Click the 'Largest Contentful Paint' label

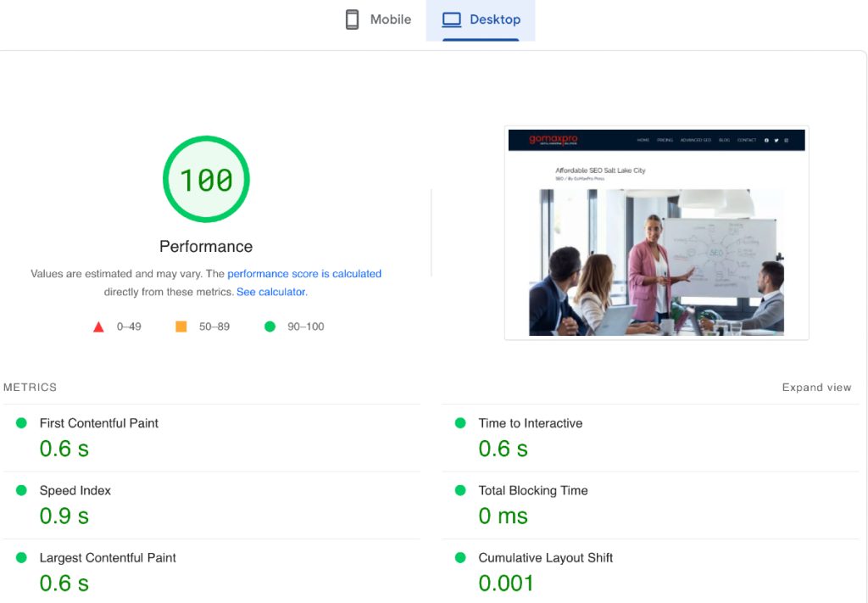[108, 557]
